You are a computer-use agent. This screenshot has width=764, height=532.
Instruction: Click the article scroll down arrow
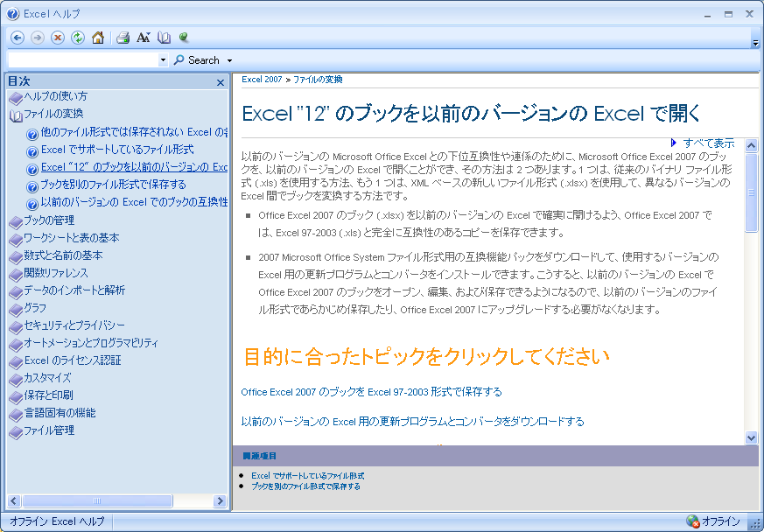pyautogui.click(x=752, y=438)
